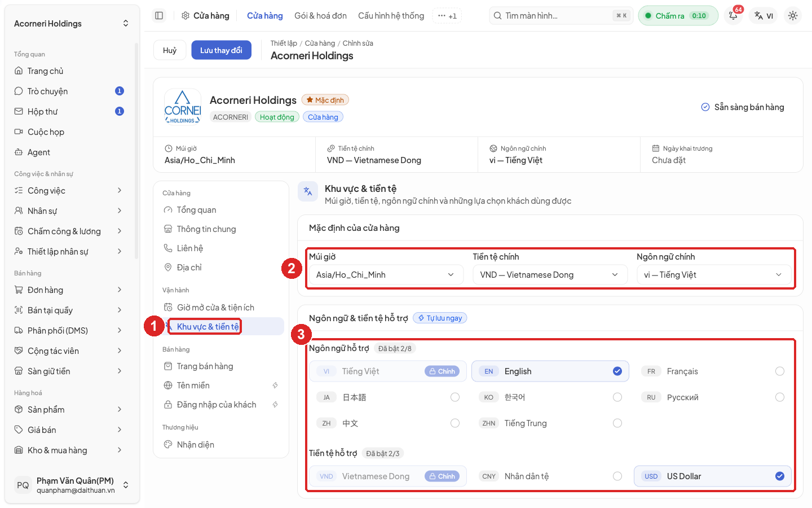
Task: Enable the 日本語 language option
Action: click(x=388, y=397)
